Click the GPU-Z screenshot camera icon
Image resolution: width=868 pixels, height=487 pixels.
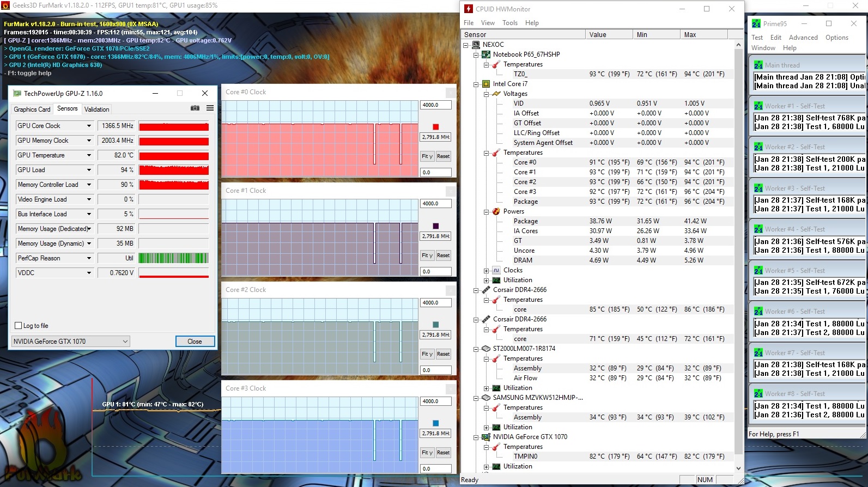[x=195, y=108]
